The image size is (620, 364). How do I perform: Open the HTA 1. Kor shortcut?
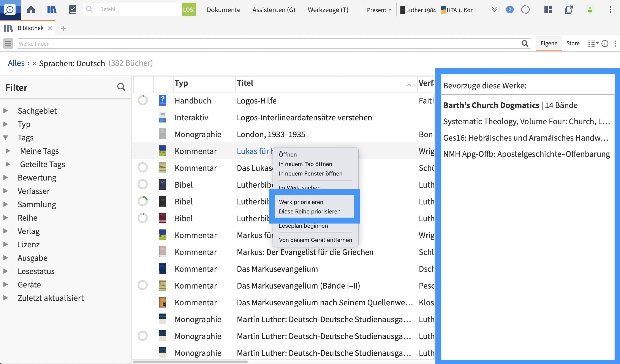coord(456,10)
